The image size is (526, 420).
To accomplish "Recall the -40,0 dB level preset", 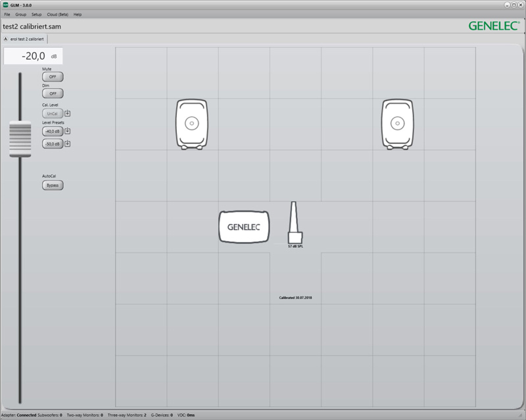I will pyautogui.click(x=53, y=131).
